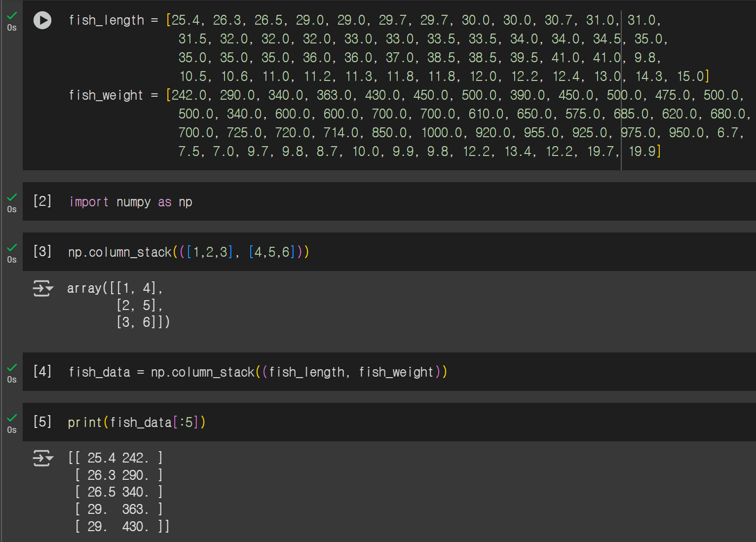Click the fish_weight variable name in first cell
The width and height of the screenshot is (756, 542).
pos(106,95)
